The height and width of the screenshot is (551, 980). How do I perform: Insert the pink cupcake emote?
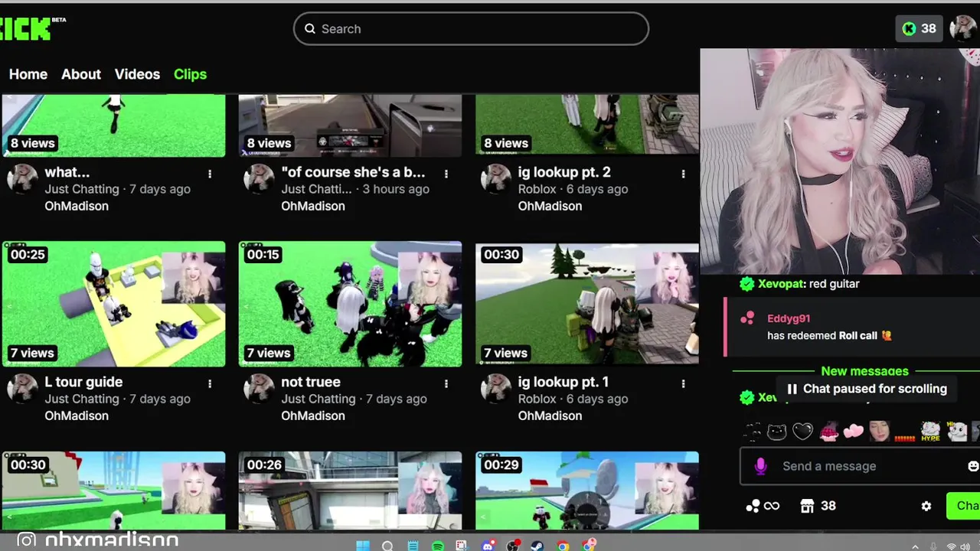pos(828,432)
